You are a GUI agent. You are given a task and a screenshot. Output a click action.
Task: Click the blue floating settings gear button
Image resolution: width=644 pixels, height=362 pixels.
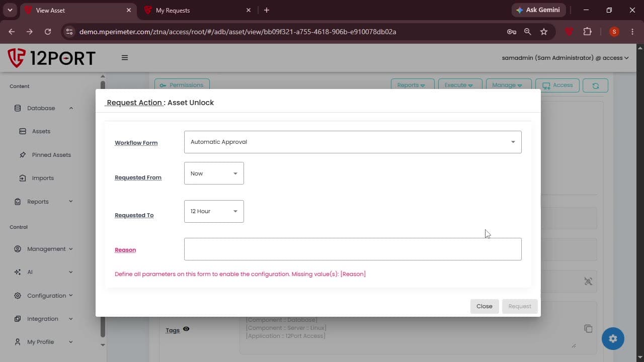tap(613, 339)
